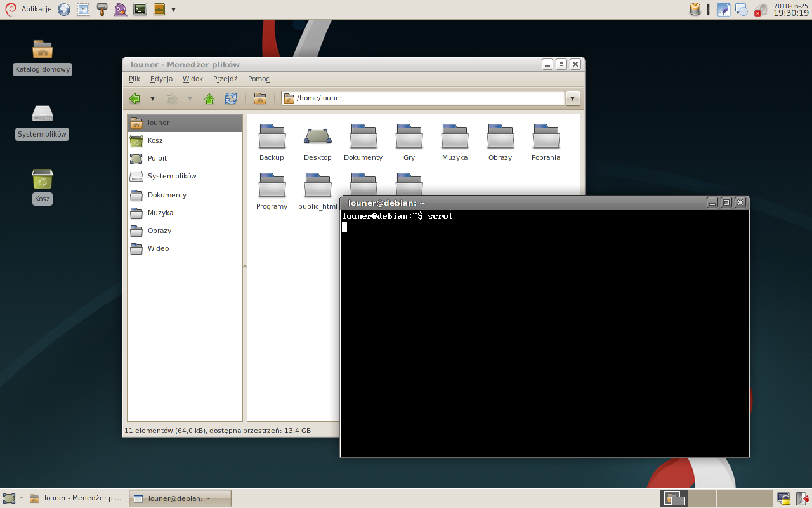Screen dimensions: 812x508
Task: Open the Przejdź menu
Action: (225, 79)
